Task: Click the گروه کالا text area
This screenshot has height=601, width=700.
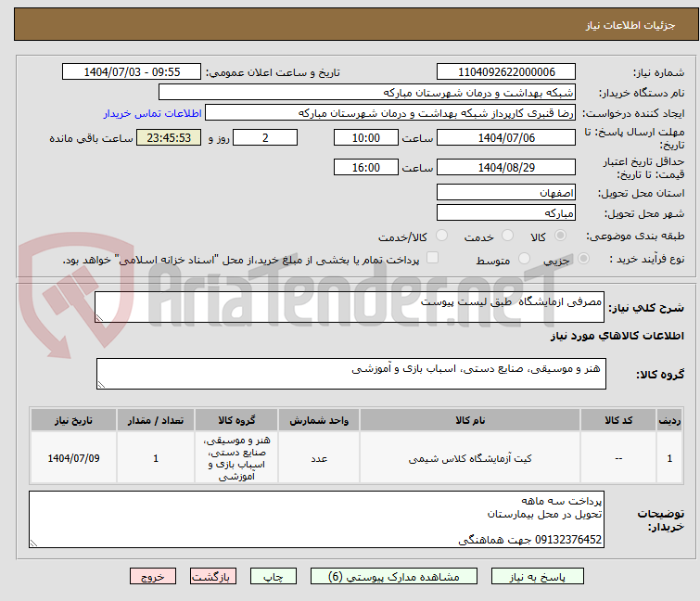Action: point(351,374)
